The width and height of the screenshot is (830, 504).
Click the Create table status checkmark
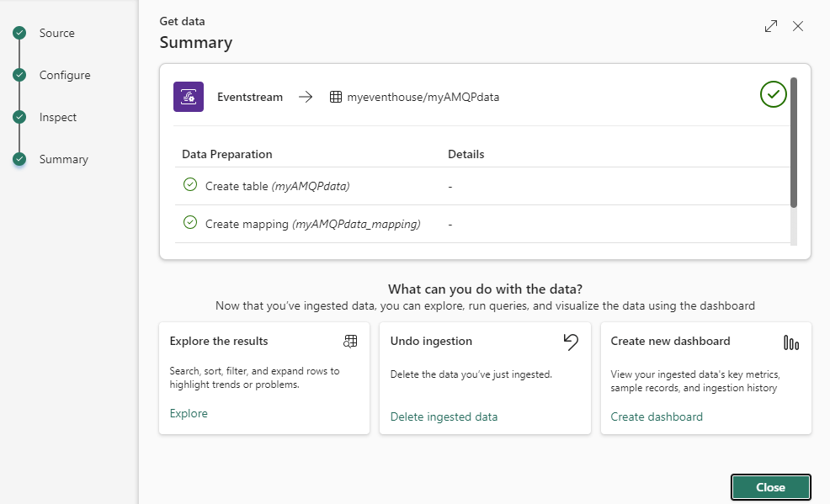tap(190, 185)
